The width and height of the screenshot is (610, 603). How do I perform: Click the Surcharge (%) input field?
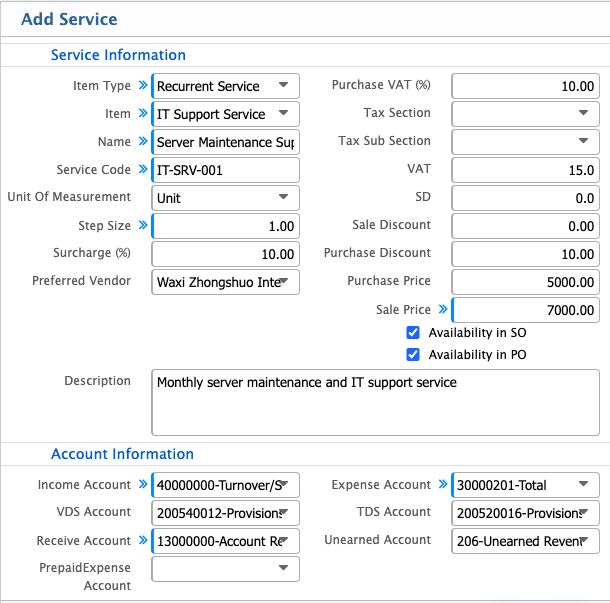(x=226, y=254)
